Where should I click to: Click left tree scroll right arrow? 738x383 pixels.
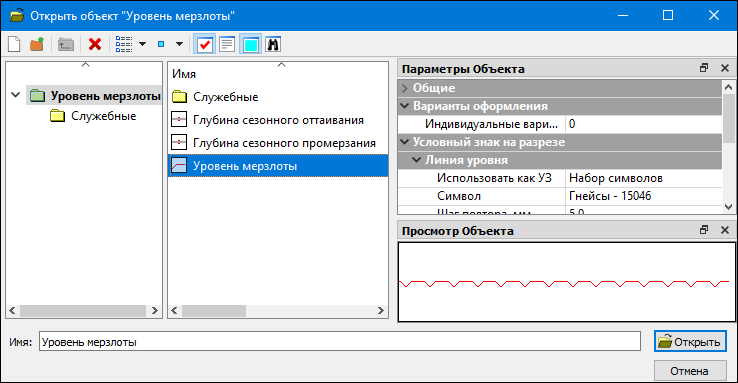[x=154, y=311]
